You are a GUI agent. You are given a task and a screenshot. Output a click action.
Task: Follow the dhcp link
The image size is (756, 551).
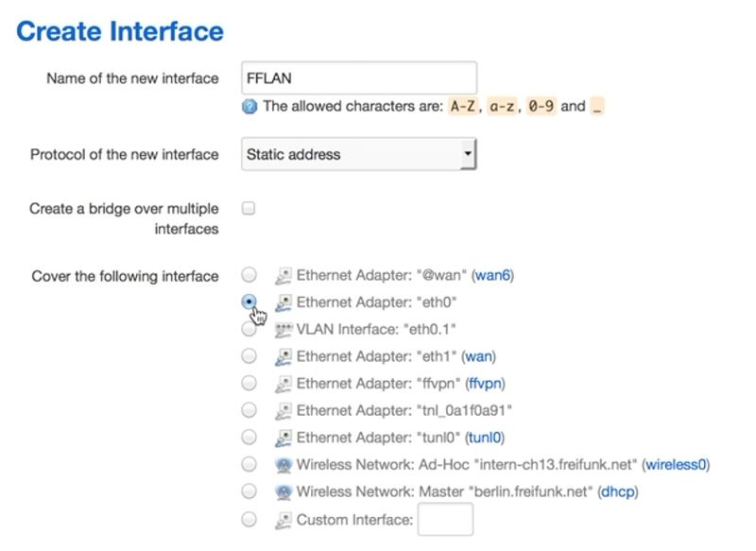[619, 491]
